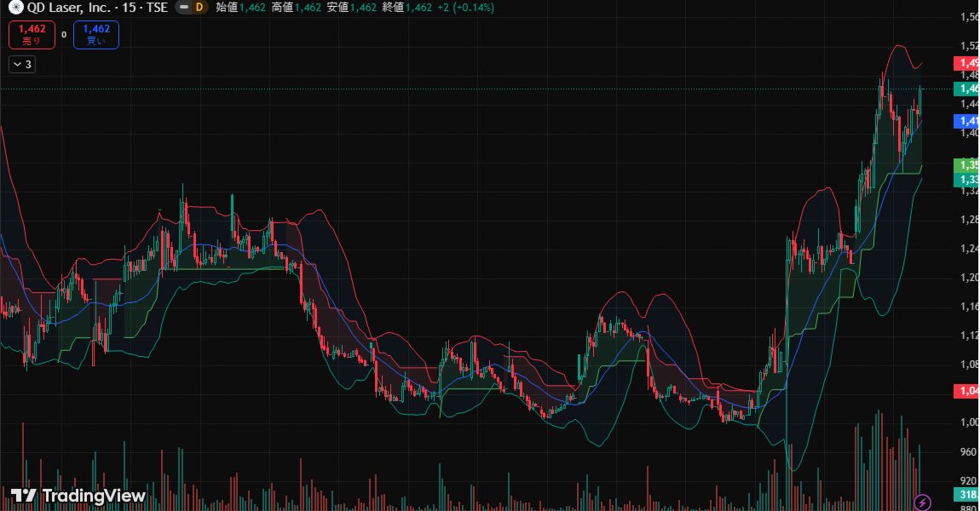Click the 安値 1,462 low value
The height and width of the screenshot is (511, 980).
coord(352,8)
